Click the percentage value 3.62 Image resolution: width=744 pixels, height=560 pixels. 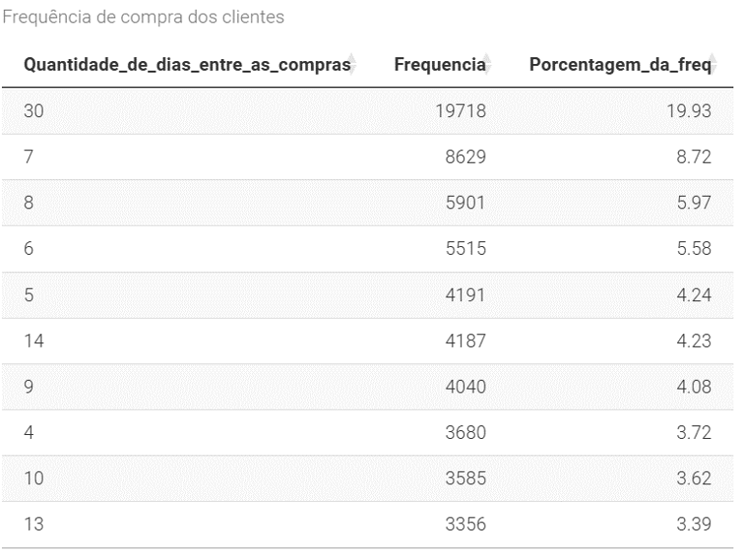pyautogui.click(x=694, y=480)
